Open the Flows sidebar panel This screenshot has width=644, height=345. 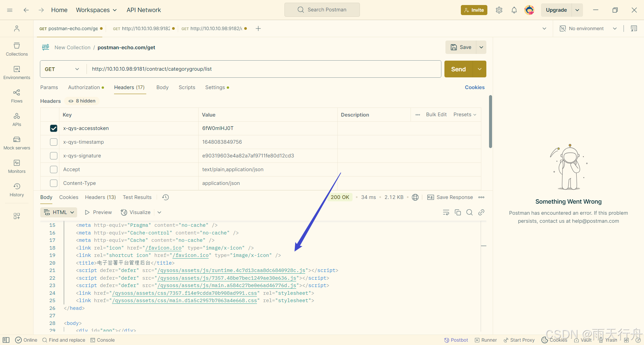[17, 96]
